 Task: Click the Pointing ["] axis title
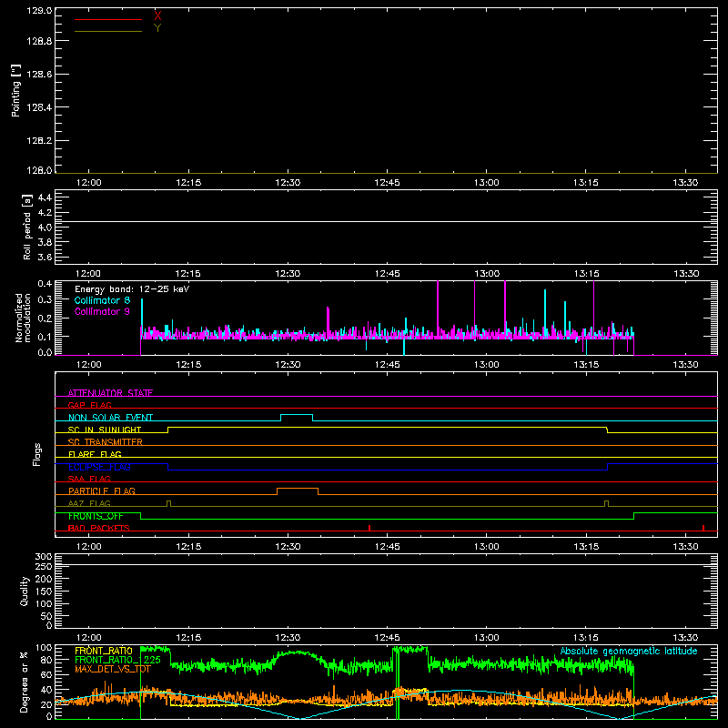coord(16,90)
